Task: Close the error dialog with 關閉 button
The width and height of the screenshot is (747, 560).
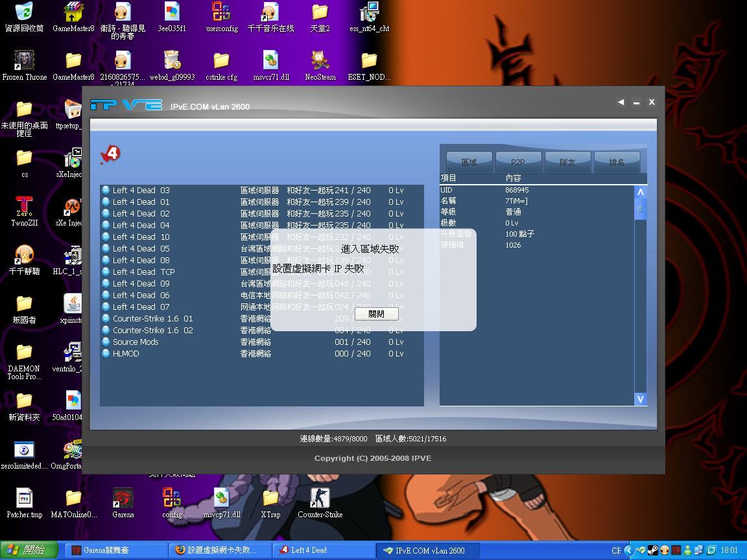Action: point(376,314)
